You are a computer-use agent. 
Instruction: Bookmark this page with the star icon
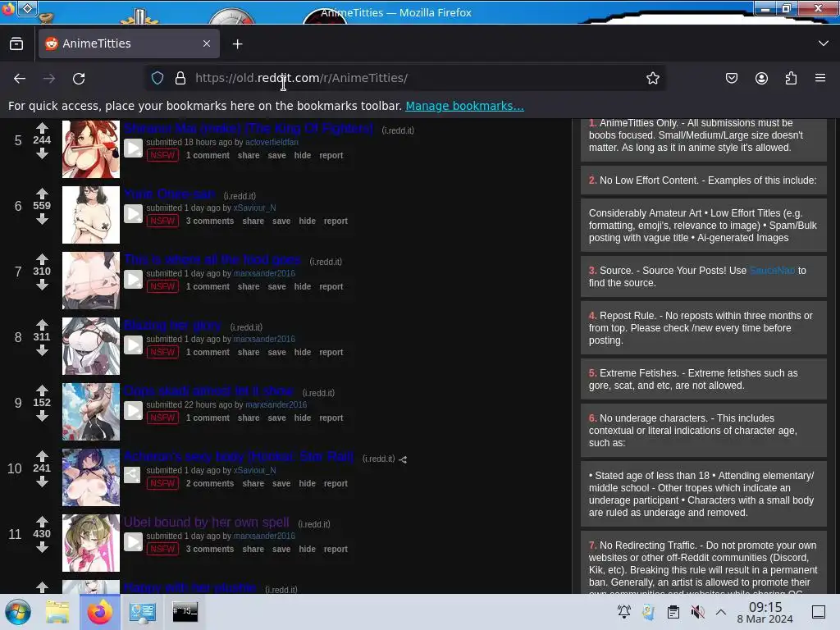click(x=652, y=78)
